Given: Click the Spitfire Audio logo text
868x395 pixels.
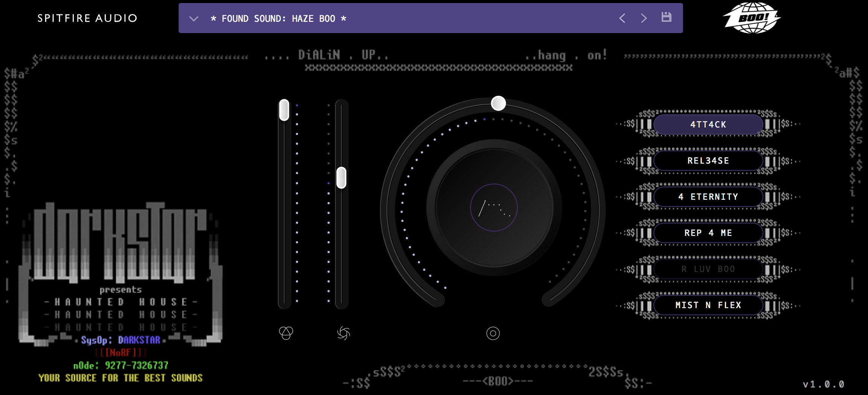Looking at the screenshot, I should click(87, 18).
